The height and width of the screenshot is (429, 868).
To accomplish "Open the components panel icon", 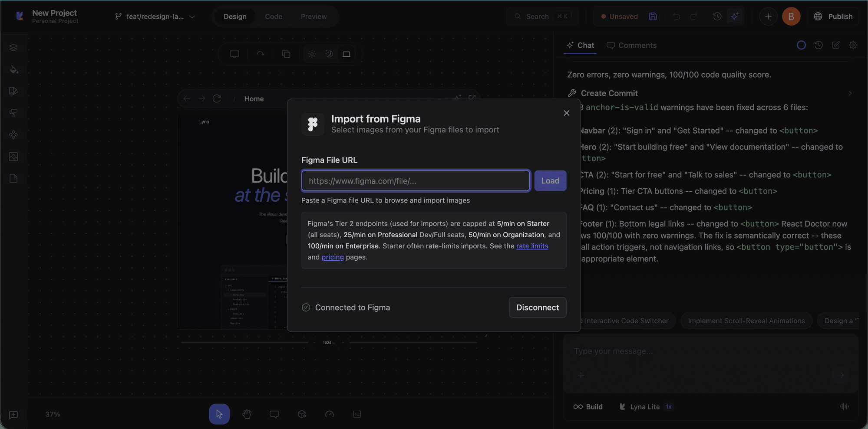I will coord(13,135).
